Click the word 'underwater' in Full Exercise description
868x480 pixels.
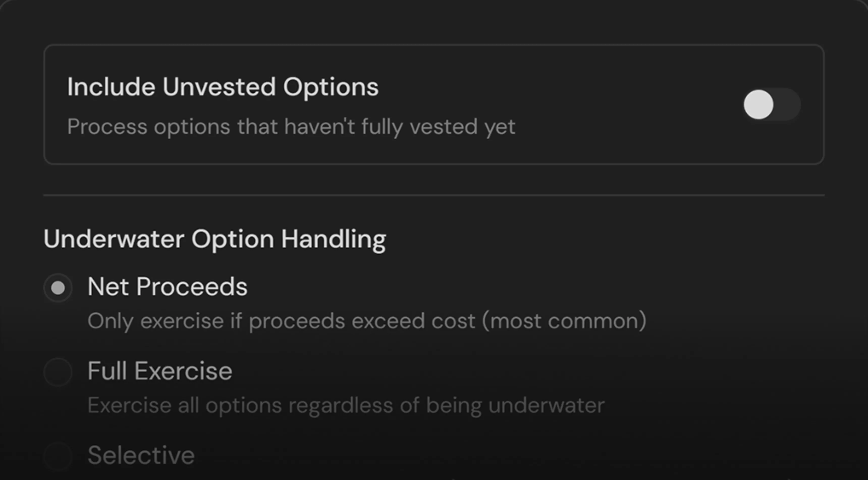[x=546, y=405]
